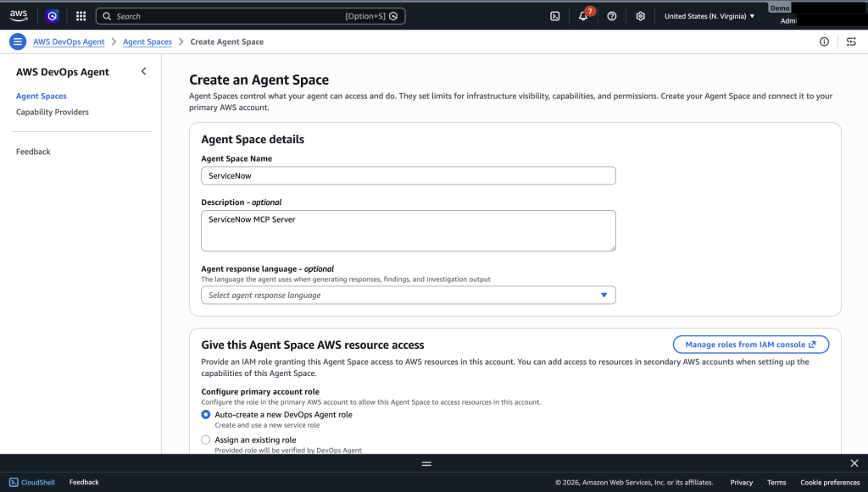
Task: Click Manage roles from IAM console
Action: [751, 345]
